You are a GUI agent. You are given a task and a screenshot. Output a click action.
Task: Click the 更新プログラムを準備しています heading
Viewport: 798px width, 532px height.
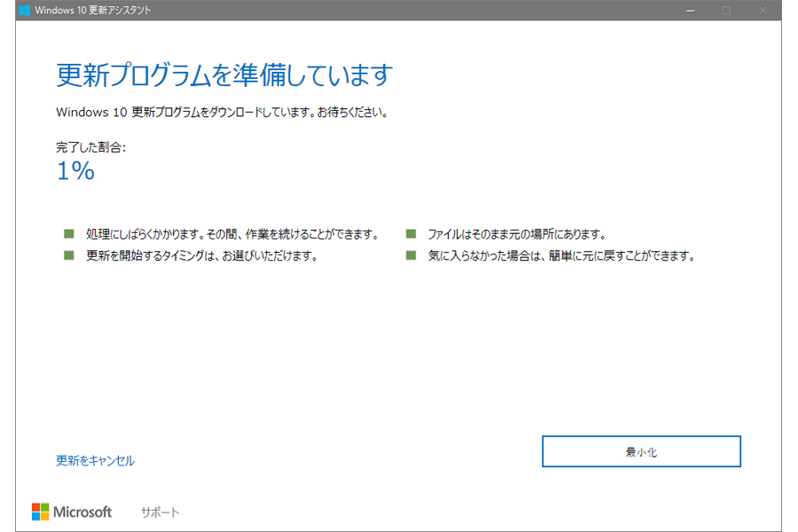tap(223, 74)
